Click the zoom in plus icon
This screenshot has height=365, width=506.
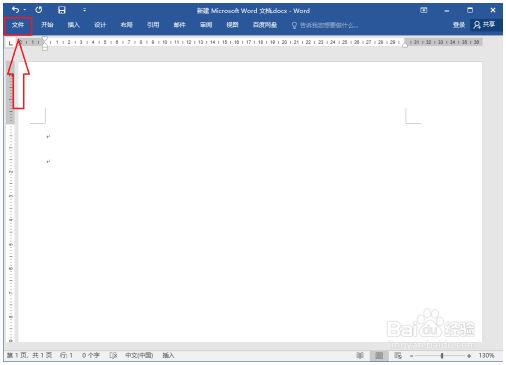click(x=469, y=356)
